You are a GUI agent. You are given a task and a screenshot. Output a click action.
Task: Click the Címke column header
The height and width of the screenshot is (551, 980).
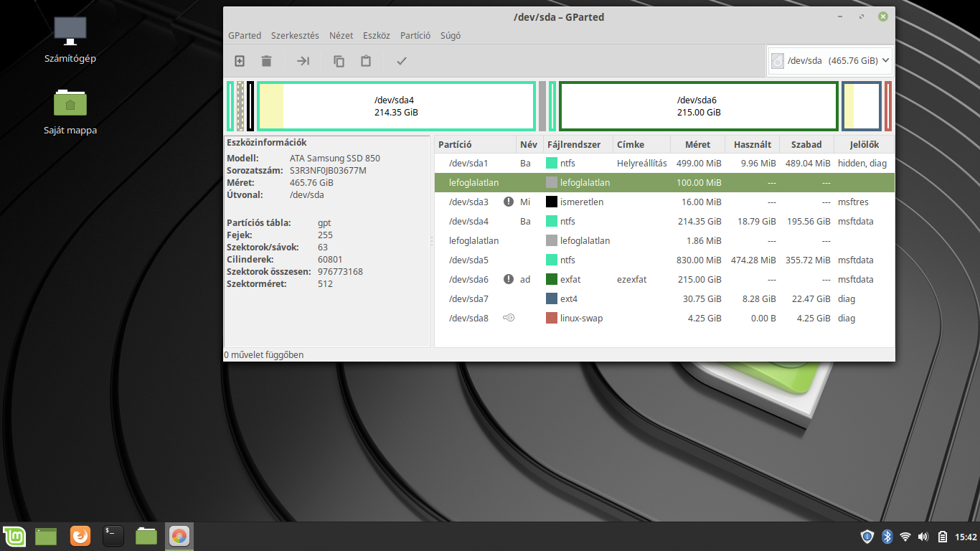pos(642,144)
